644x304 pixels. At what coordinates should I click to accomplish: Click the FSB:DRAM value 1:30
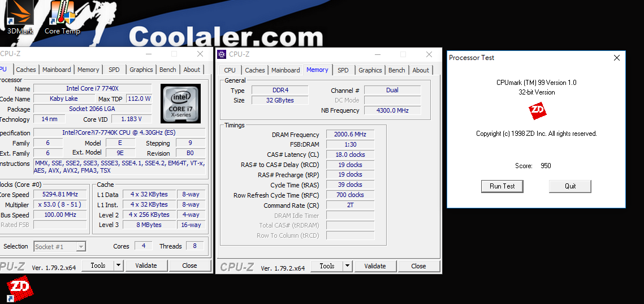[x=351, y=144]
